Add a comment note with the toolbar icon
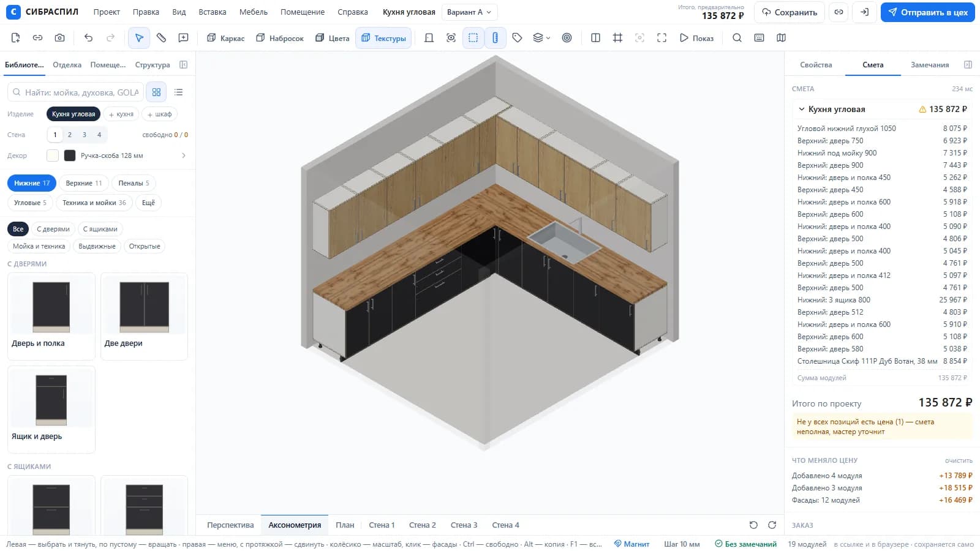Viewport: 980px width, 551px height. click(x=183, y=38)
